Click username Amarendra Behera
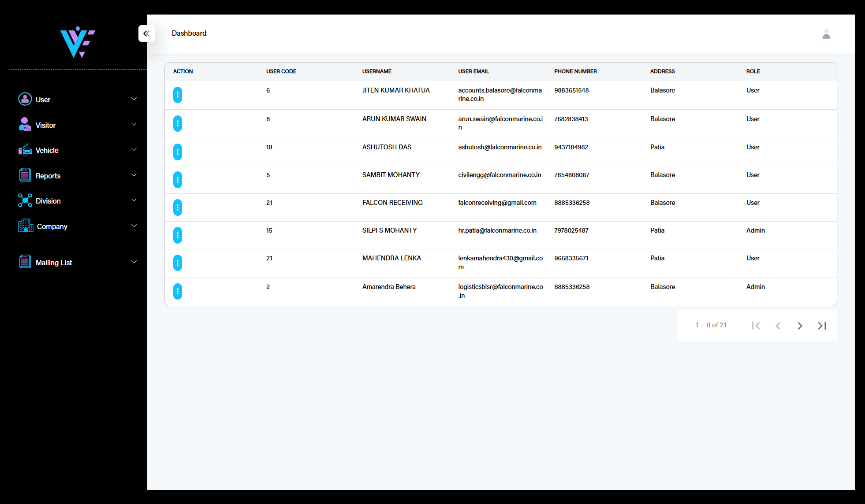 pos(389,287)
